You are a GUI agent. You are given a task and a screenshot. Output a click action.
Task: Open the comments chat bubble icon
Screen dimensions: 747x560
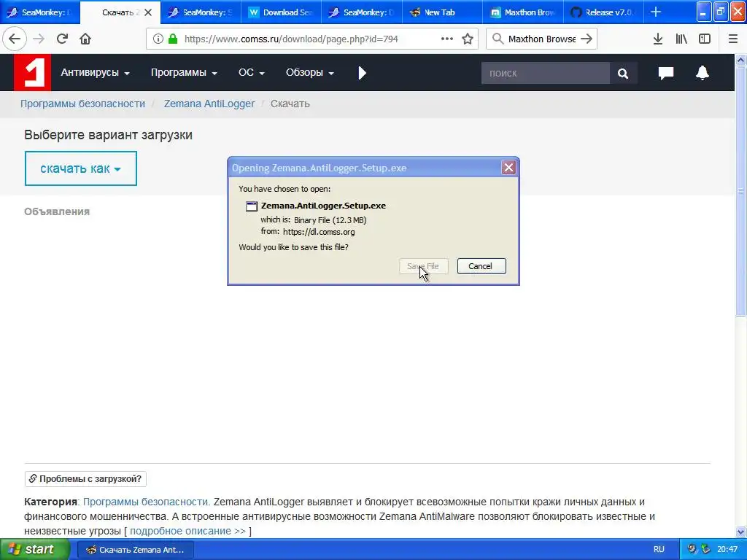point(665,73)
